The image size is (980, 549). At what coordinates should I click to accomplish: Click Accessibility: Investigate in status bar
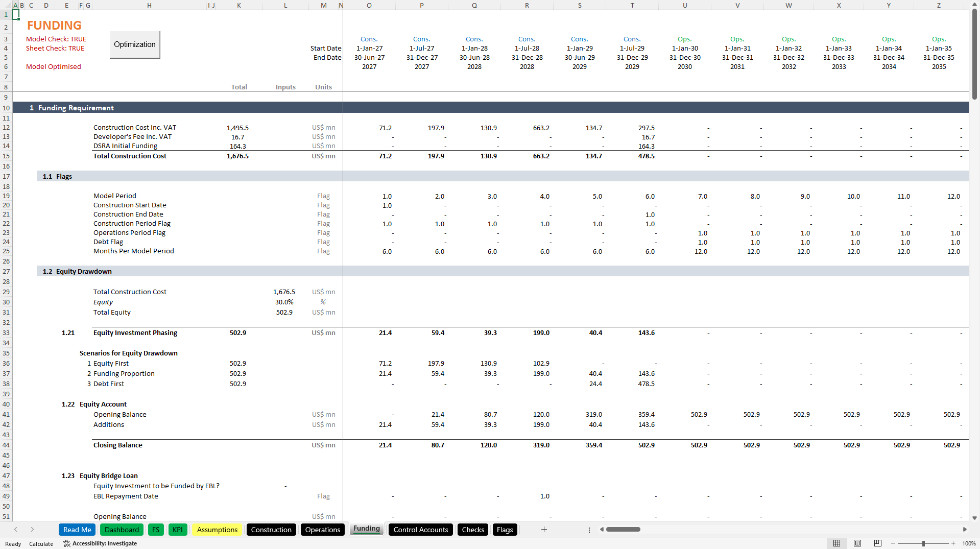[x=100, y=543]
